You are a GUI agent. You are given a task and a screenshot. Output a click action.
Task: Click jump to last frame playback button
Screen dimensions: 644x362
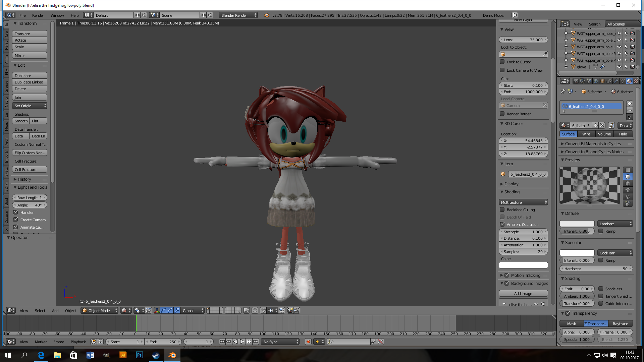[x=256, y=342]
